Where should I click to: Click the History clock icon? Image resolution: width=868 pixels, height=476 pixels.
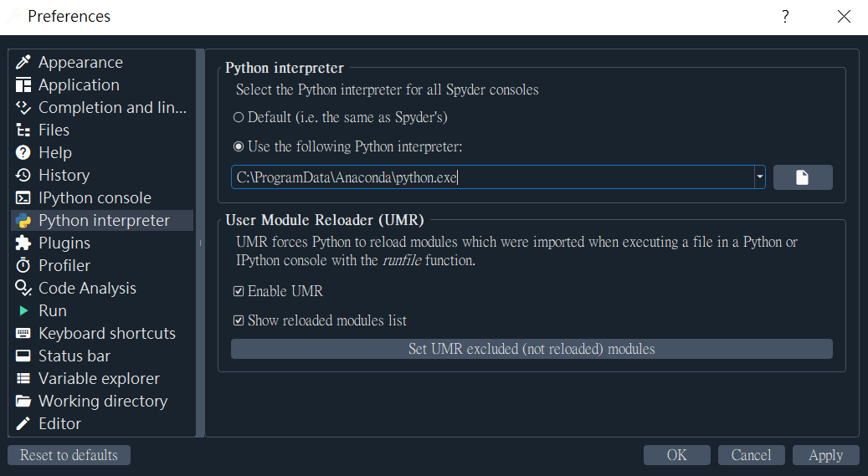click(x=23, y=176)
